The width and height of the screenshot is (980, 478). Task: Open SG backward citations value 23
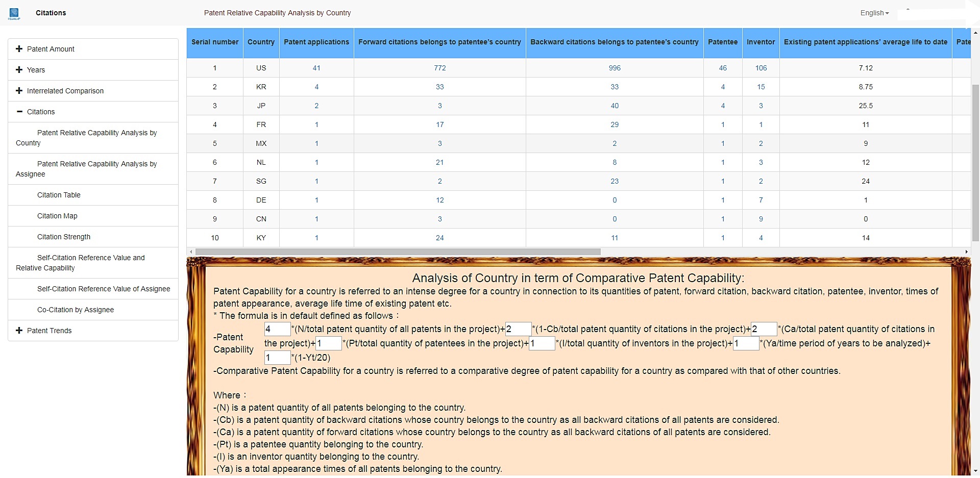click(615, 181)
